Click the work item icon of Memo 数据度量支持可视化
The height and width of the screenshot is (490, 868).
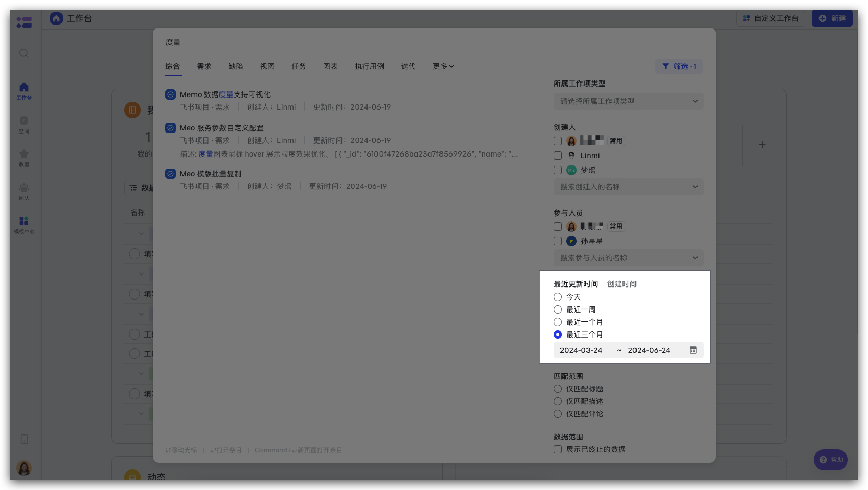click(170, 94)
